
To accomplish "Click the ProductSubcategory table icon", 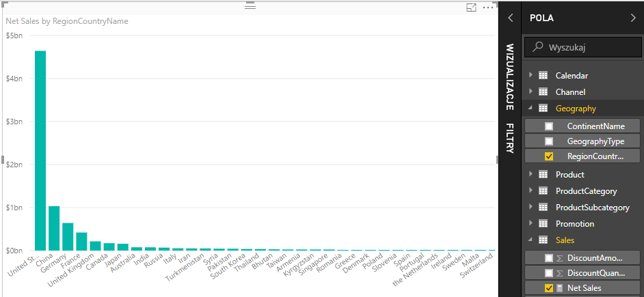I will [x=543, y=207].
